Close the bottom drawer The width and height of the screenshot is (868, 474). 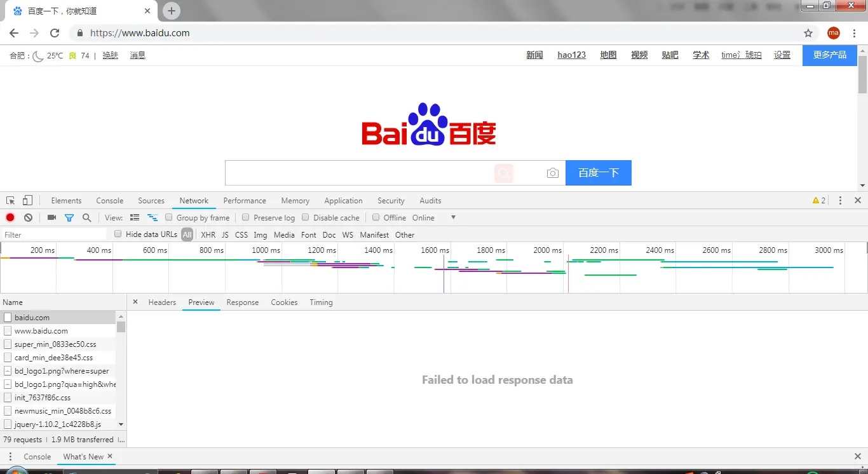click(857, 456)
